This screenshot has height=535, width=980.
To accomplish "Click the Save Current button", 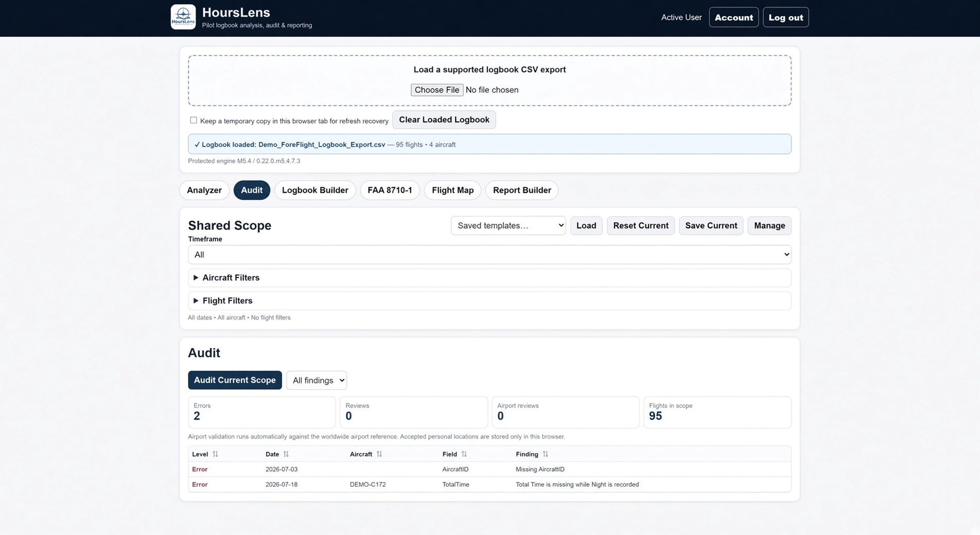I will [x=711, y=225].
